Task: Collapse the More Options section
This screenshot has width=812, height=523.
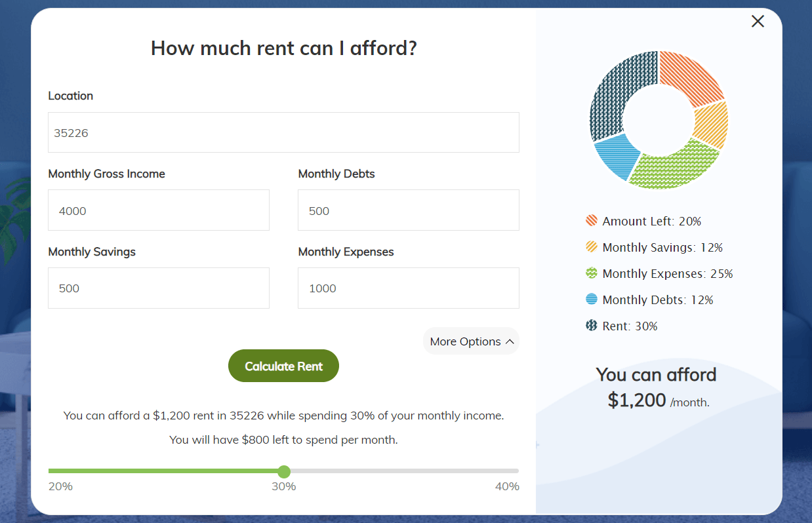Action: coord(471,341)
